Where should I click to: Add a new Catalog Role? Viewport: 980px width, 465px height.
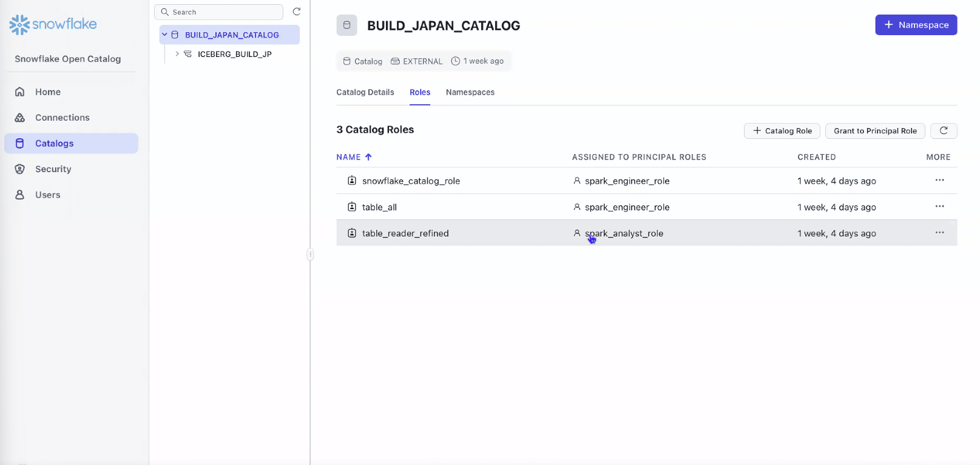pyautogui.click(x=782, y=131)
